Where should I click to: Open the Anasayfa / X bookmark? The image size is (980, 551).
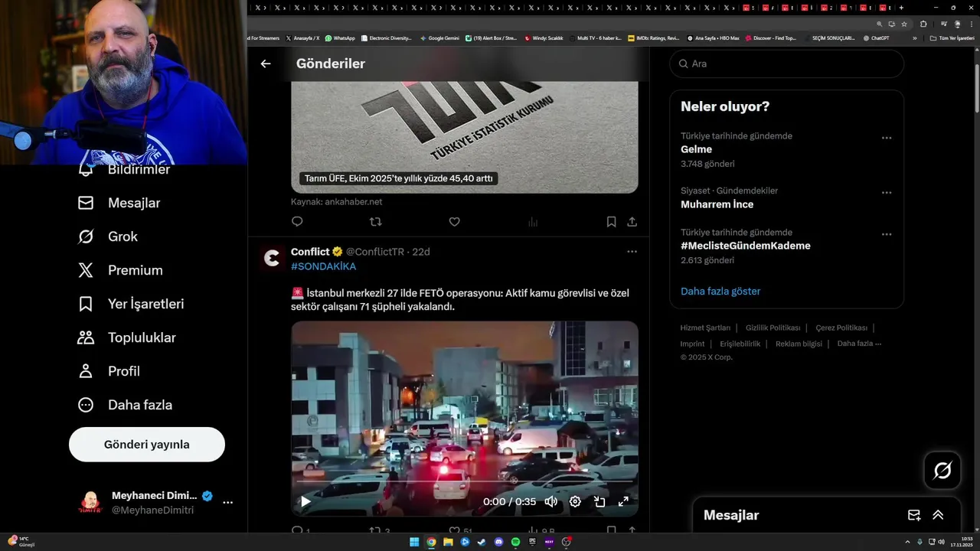(302, 37)
